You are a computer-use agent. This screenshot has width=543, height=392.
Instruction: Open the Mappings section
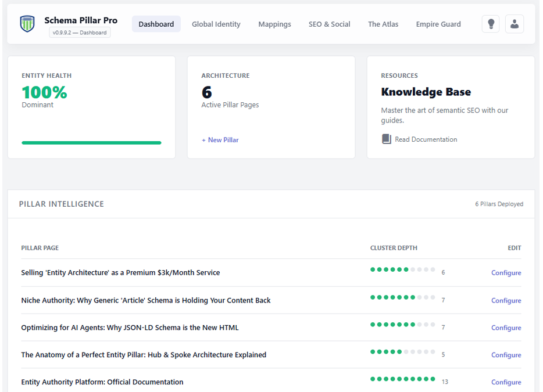(x=274, y=24)
